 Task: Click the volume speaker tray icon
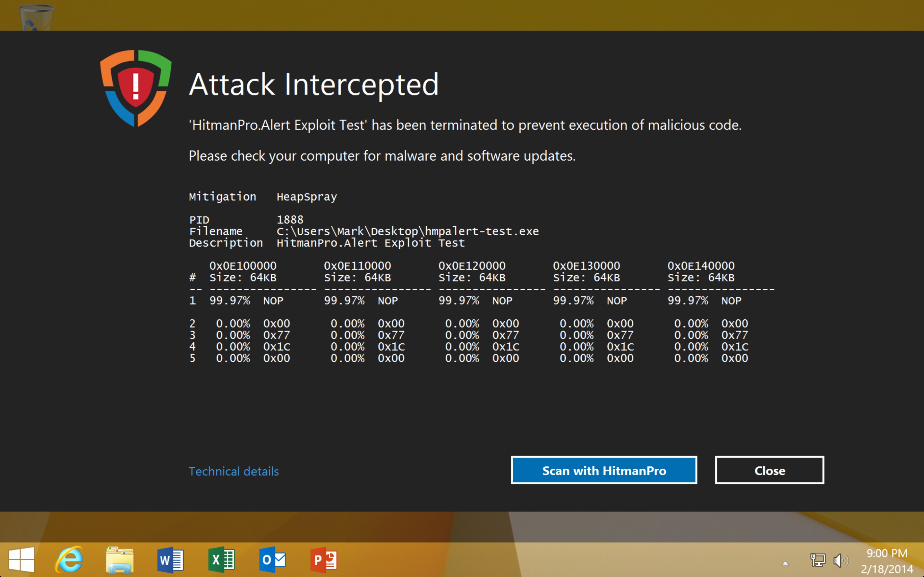click(840, 560)
